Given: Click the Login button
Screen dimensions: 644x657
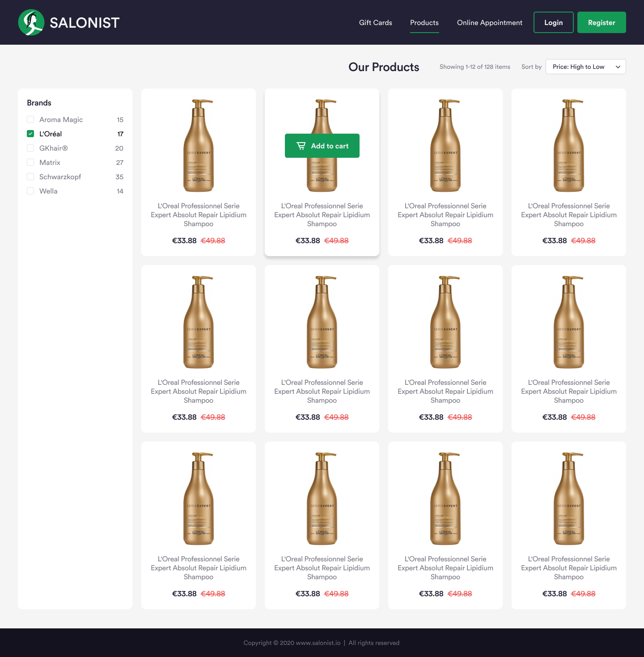Looking at the screenshot, I should pos(554,22).
